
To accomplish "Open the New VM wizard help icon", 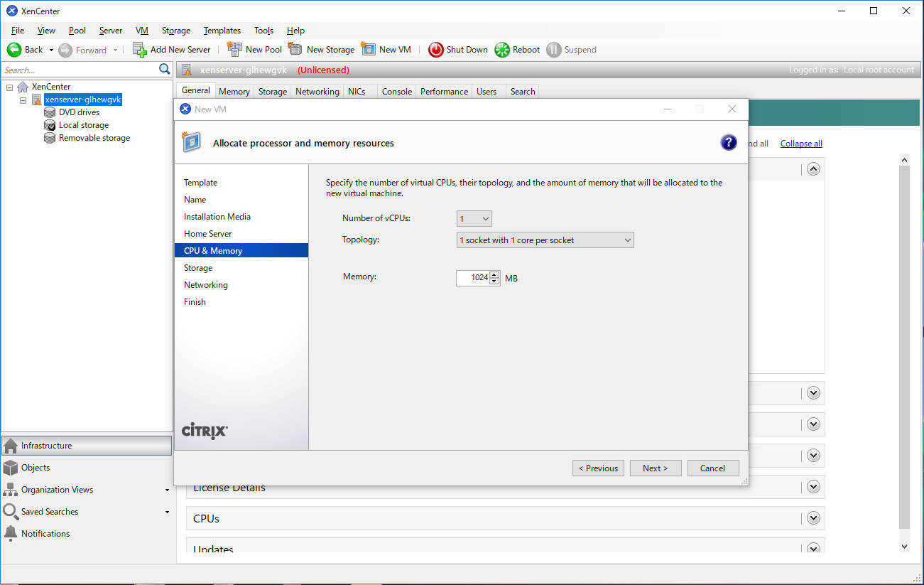I will point(729,142).
